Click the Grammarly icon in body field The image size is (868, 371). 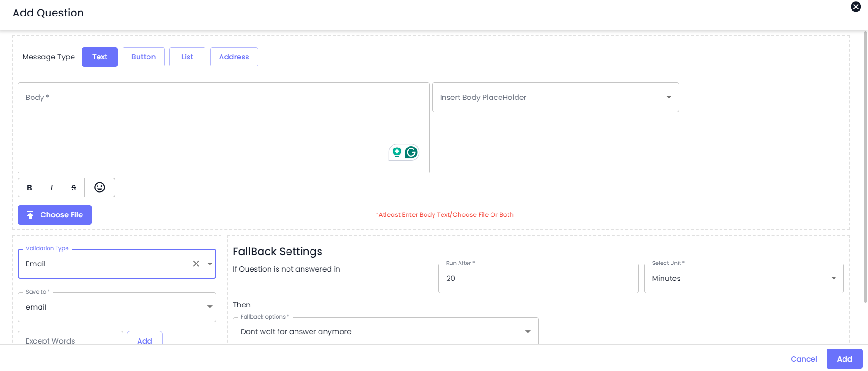411,152
